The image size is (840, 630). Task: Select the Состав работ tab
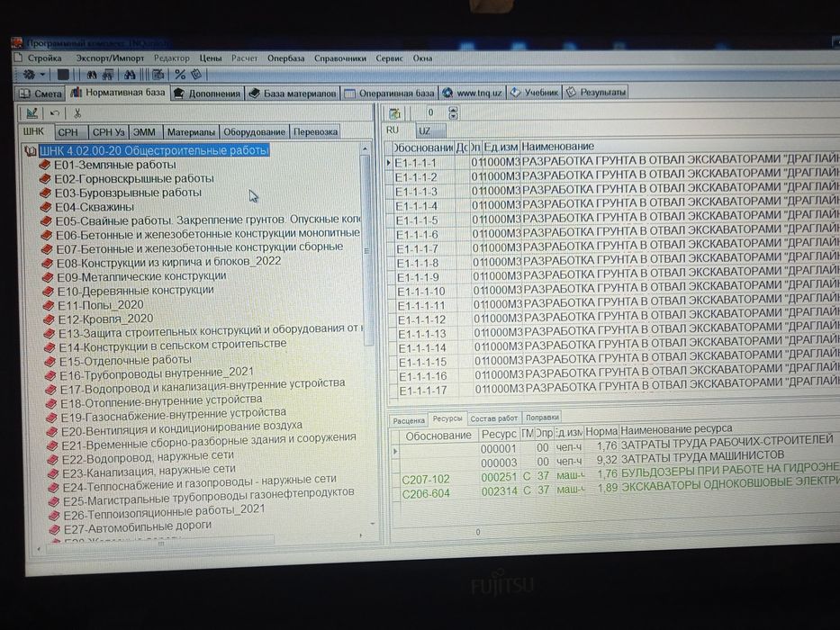point(494,418)
